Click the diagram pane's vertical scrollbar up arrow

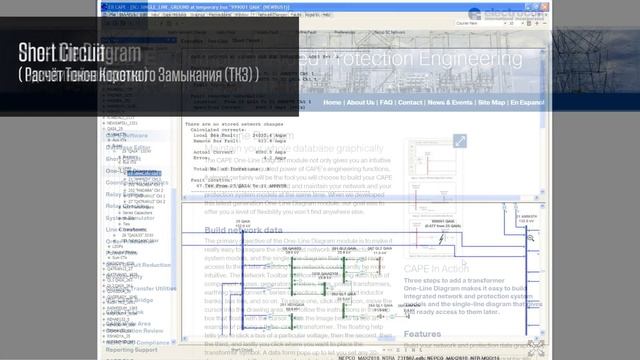tap(542, 206)
